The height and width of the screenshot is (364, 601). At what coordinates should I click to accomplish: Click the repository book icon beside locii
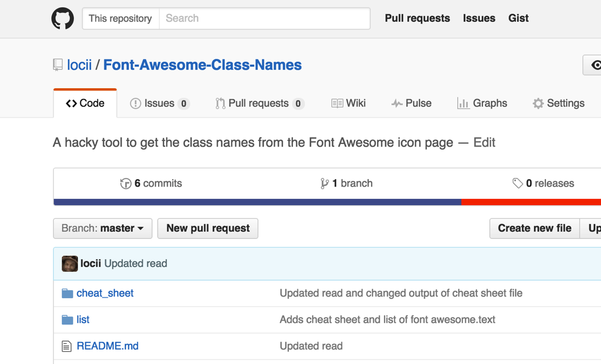click(x=58, y=65)
